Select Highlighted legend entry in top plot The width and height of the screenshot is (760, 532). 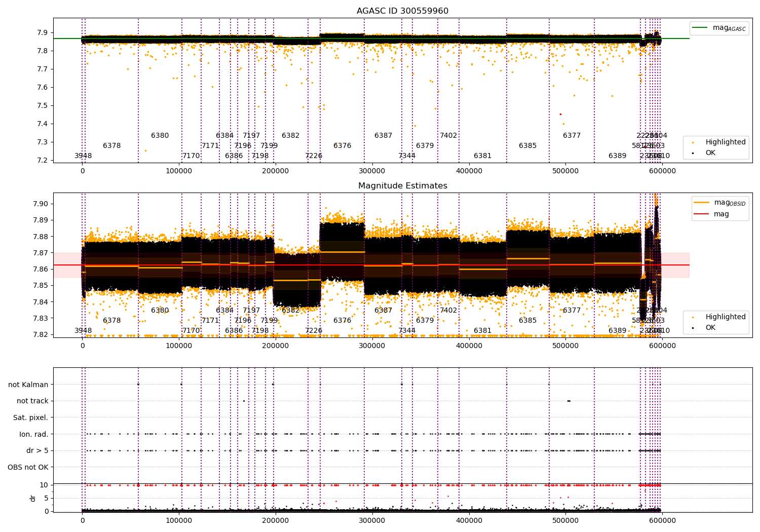726,142
